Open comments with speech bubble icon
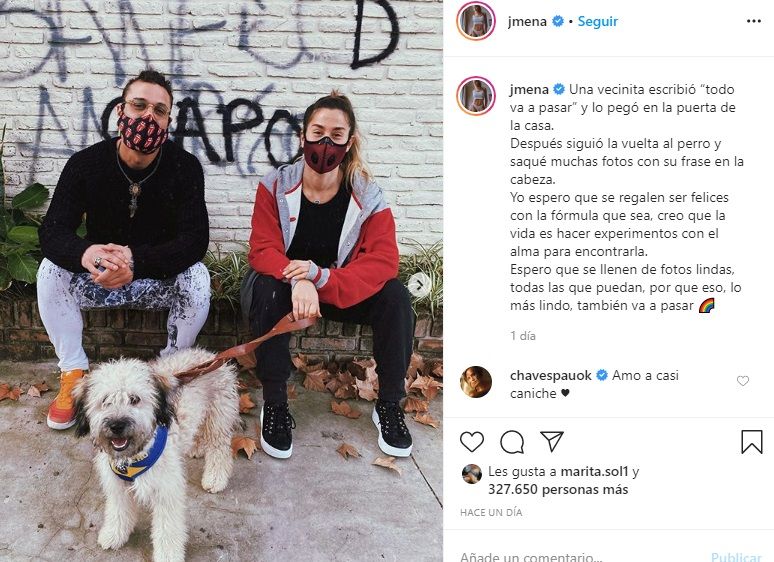The height and width of the screenshot is (562, 774). tap(512, 442)
